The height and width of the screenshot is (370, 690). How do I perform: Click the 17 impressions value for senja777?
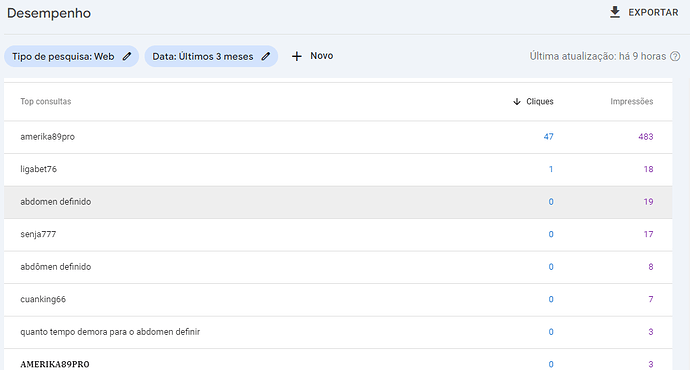point(648,234)
